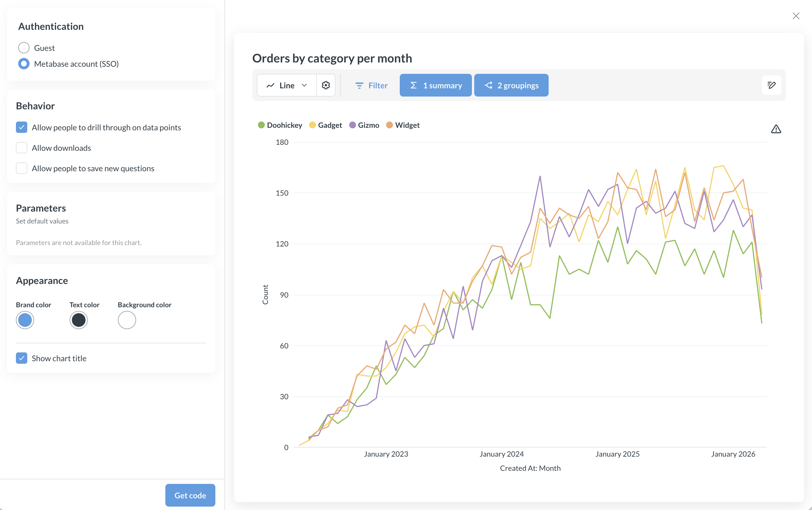
Task: Open the 2 groupings control
Action: (511, 85)
